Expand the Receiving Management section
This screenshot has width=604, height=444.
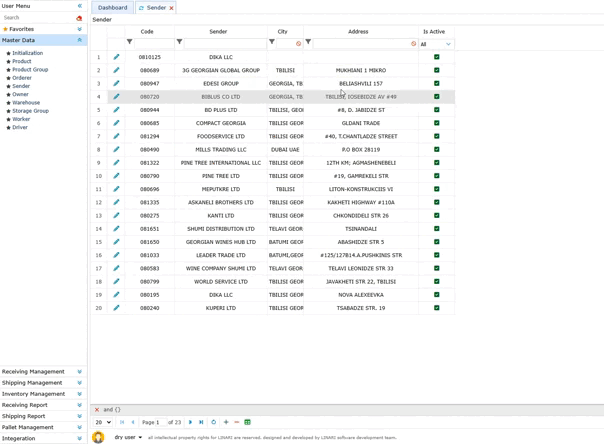coord(79,372)
